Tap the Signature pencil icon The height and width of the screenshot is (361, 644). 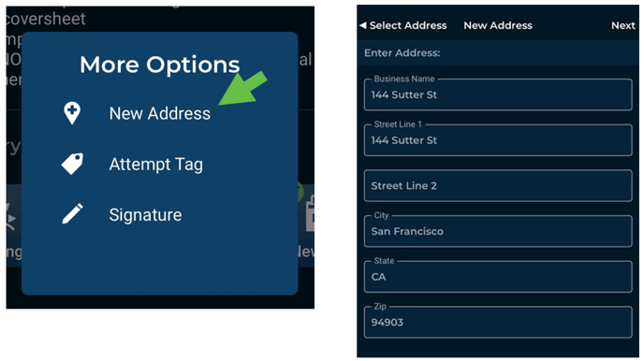coord(72,214)
